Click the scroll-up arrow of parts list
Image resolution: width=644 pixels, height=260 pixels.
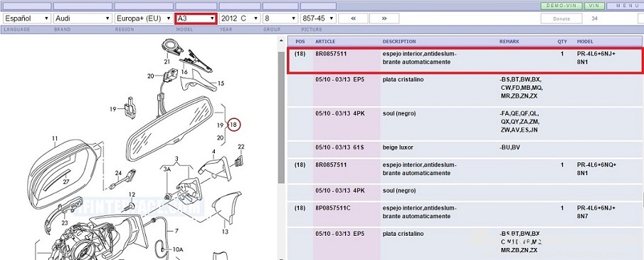[x=281, y=41]
